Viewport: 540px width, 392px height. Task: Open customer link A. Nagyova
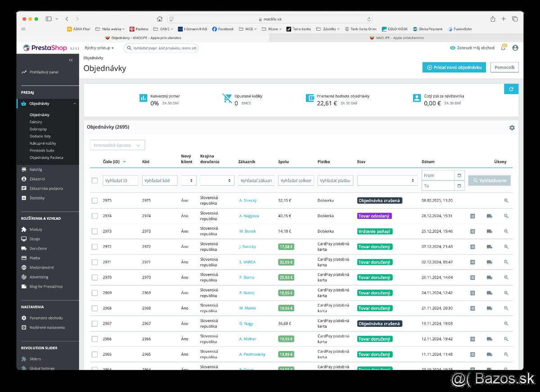click(x=249, y=216)
